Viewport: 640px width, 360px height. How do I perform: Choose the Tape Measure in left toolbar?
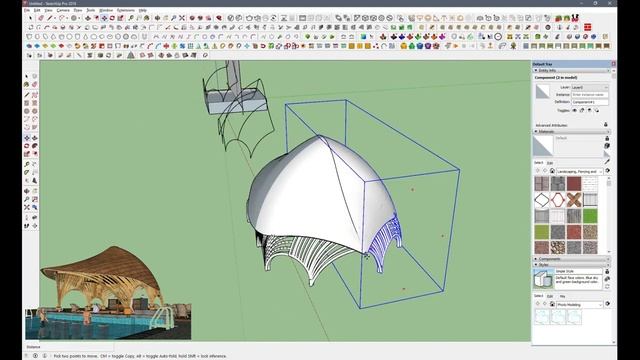[27, 164]
